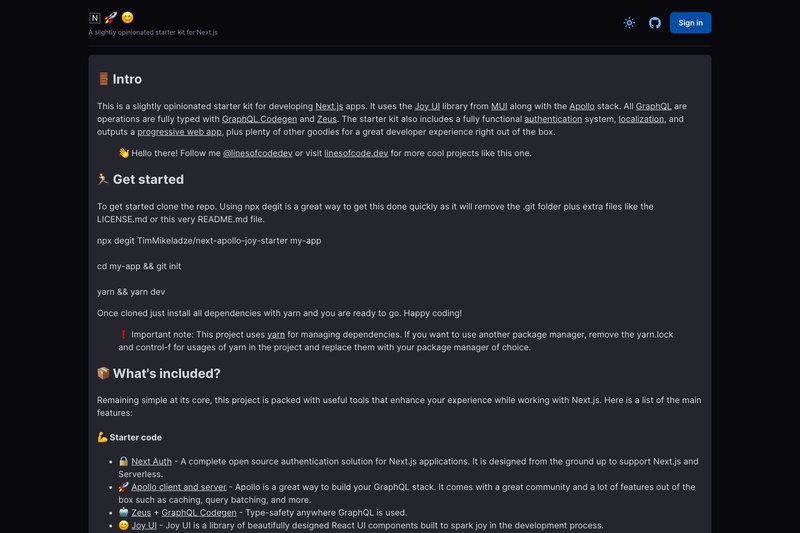Click the door emoji beside Intro

point(103,79)
